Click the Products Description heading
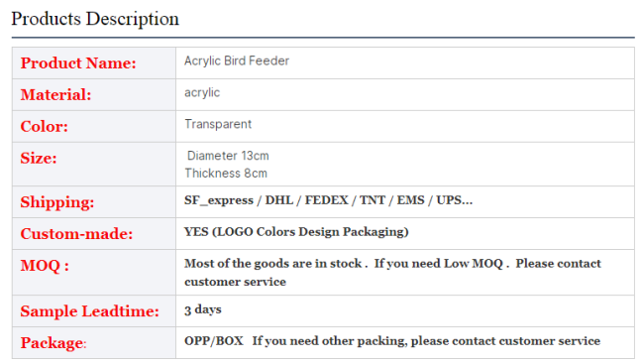This screenshot has height=364, width=644. [x=95, y=19]
